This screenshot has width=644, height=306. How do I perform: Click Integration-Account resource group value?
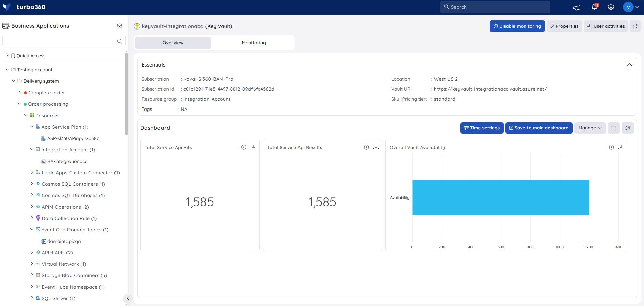(207, 99)
